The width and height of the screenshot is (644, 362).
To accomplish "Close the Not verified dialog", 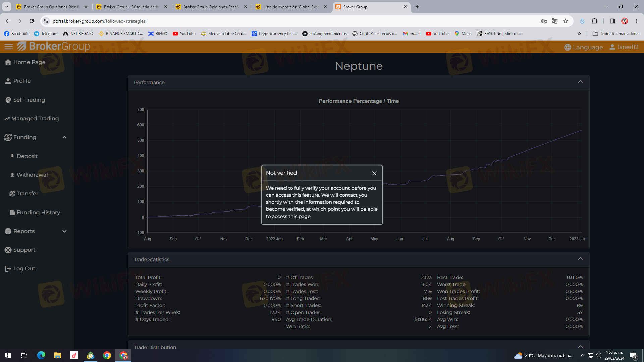I will [374, 173].
